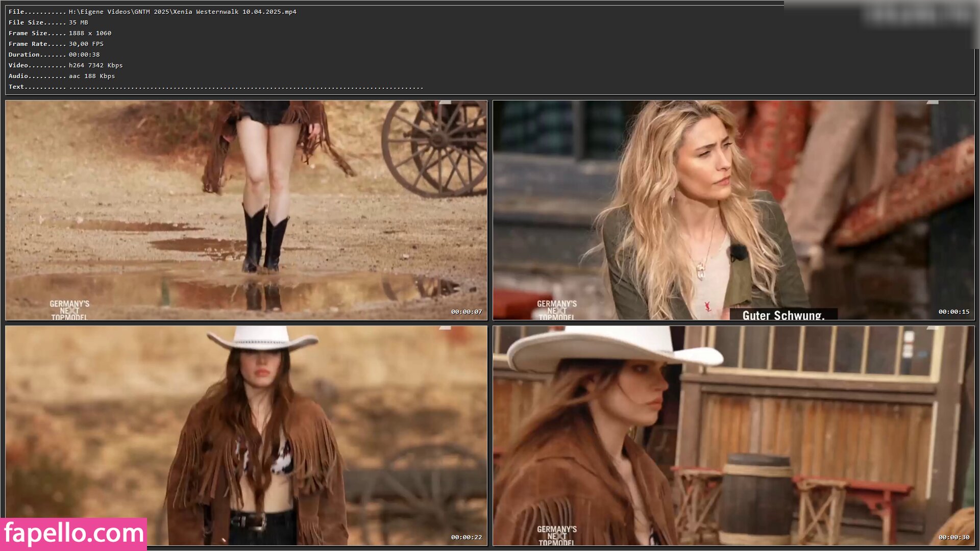Click the Germany's Next Topmodel logo in fourth frame
Viewport: 980px width, 551px height.
[x=556, y=536]
